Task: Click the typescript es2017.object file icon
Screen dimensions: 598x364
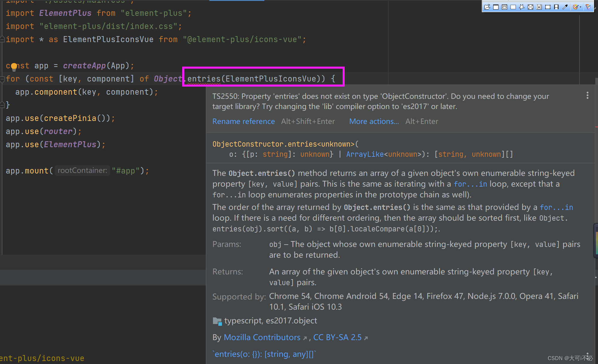Action: [217, 320]
